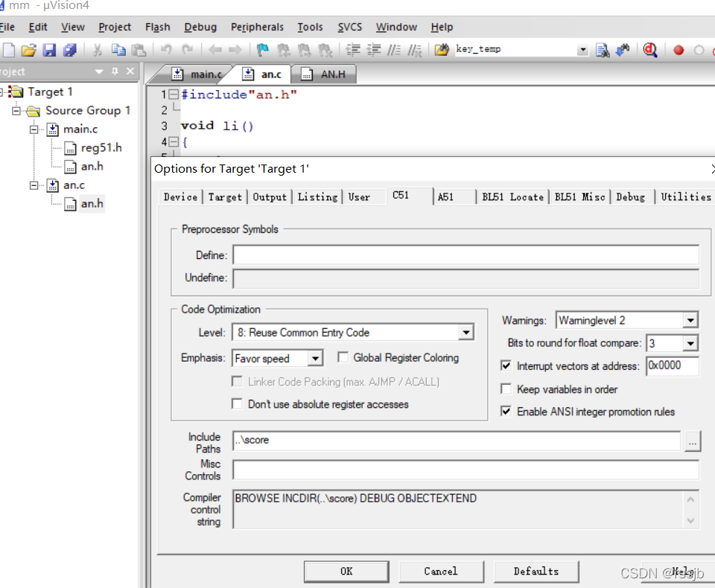Viewport: 715px width, 588px height.
Task: Switch to the BL51 Locate tab
Action: tap(512, 197)
